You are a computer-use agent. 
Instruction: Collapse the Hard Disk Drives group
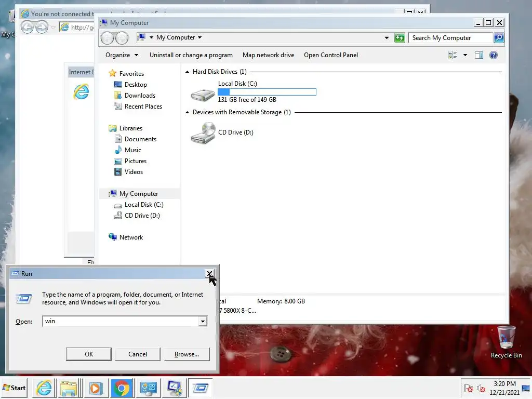(187, 72)
